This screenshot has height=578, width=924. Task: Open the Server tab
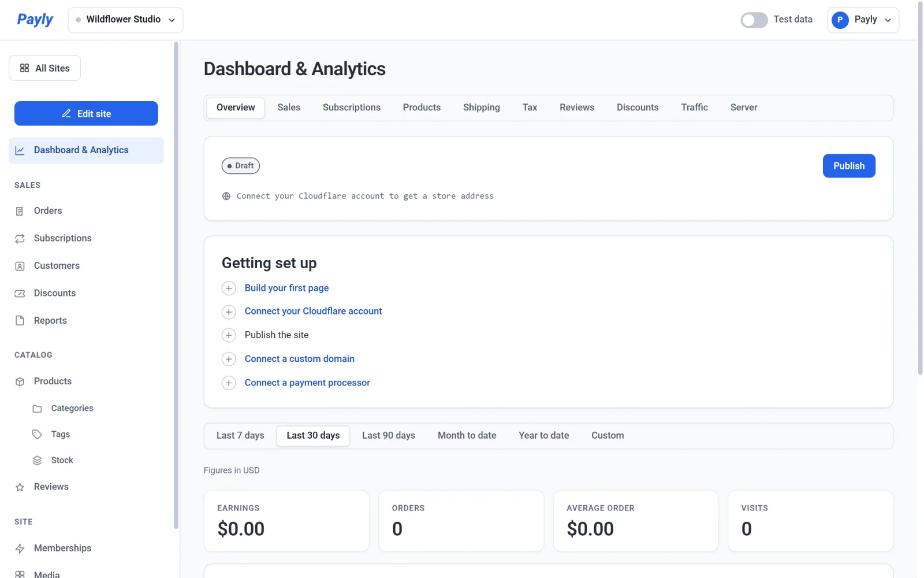click(744, 108)
